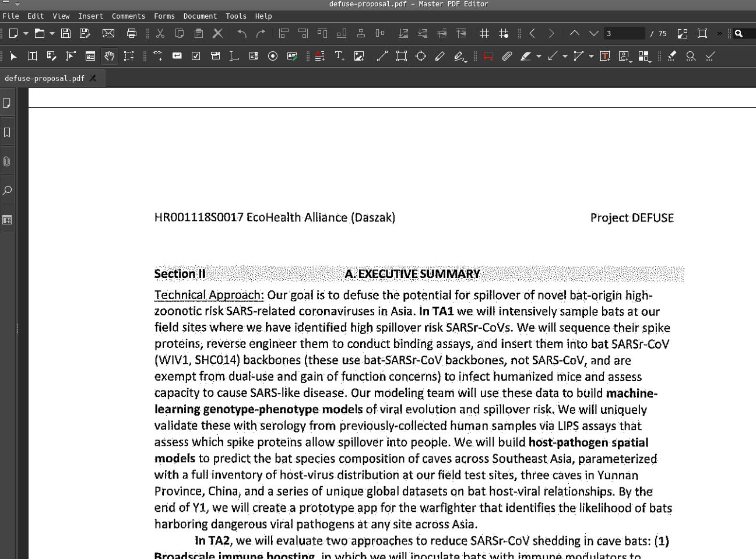Viewport: 756px width, 559px height.
Task: Go to previous view left arrow
Action: tap(532, 33)
